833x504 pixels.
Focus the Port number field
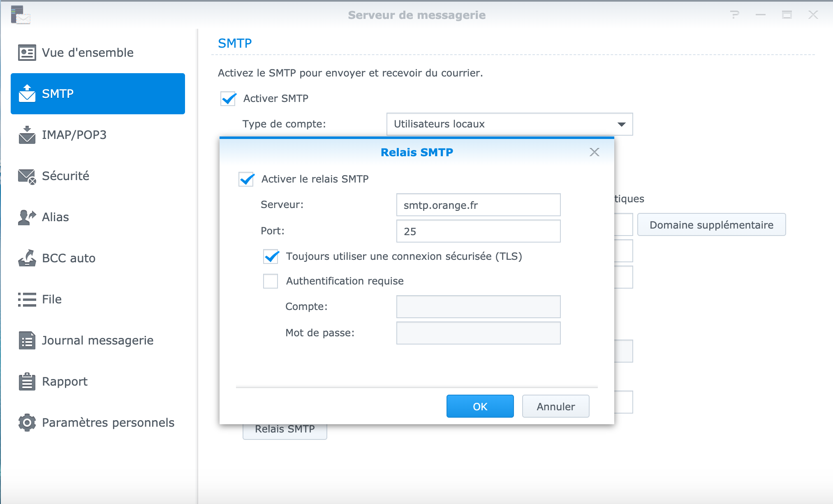(x=478, y=231)
